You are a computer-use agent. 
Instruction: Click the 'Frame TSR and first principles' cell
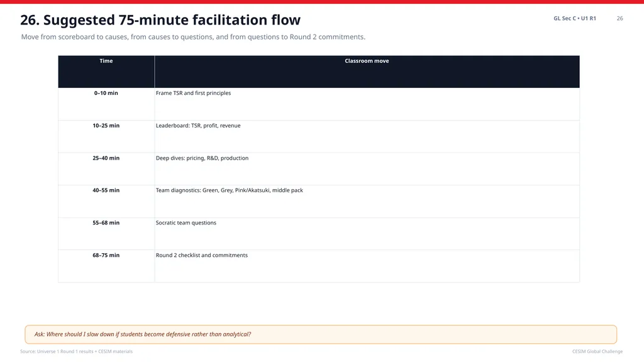[x=367, y=104]
